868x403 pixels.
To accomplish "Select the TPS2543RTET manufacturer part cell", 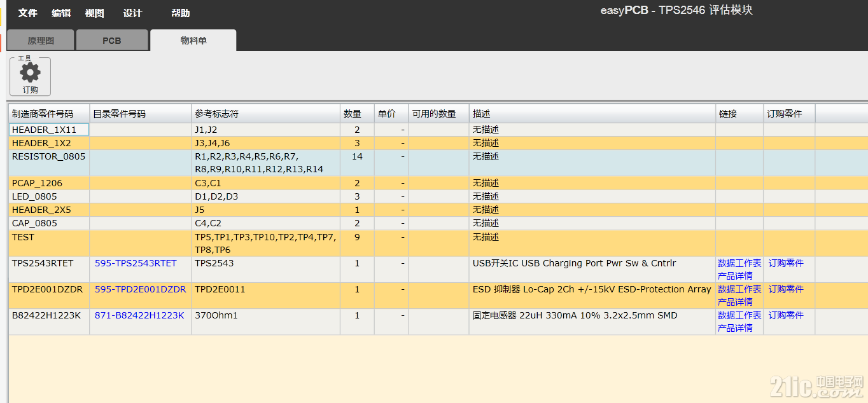I will tap(49, 270).
